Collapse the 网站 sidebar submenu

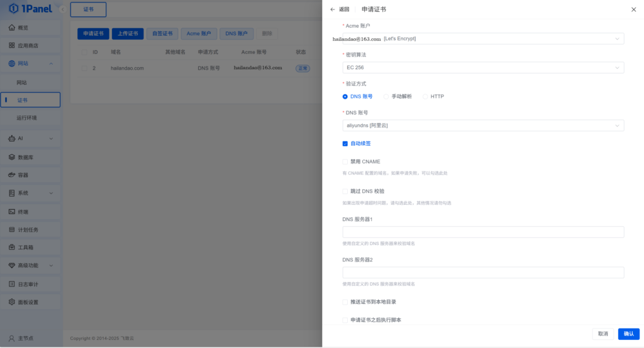[x=51, y=63]
